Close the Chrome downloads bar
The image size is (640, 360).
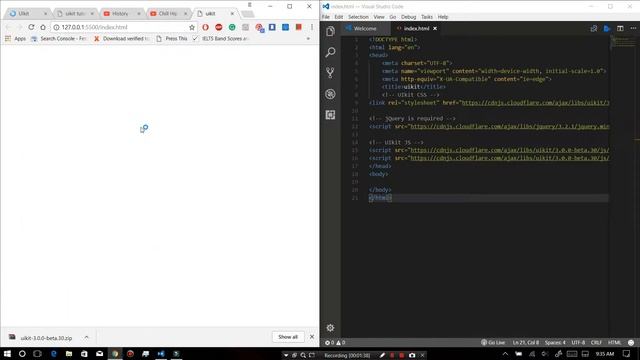click(312, 337)
